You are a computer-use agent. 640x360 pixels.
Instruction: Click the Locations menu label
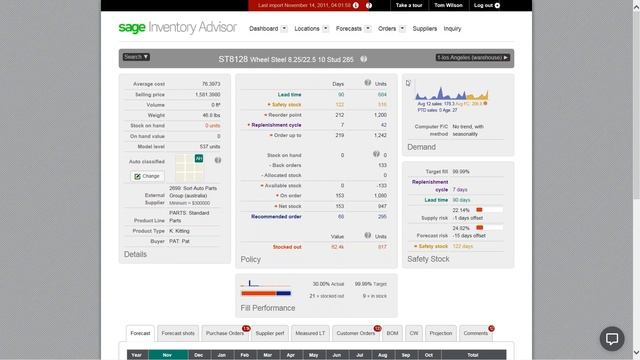coord(307,29)
